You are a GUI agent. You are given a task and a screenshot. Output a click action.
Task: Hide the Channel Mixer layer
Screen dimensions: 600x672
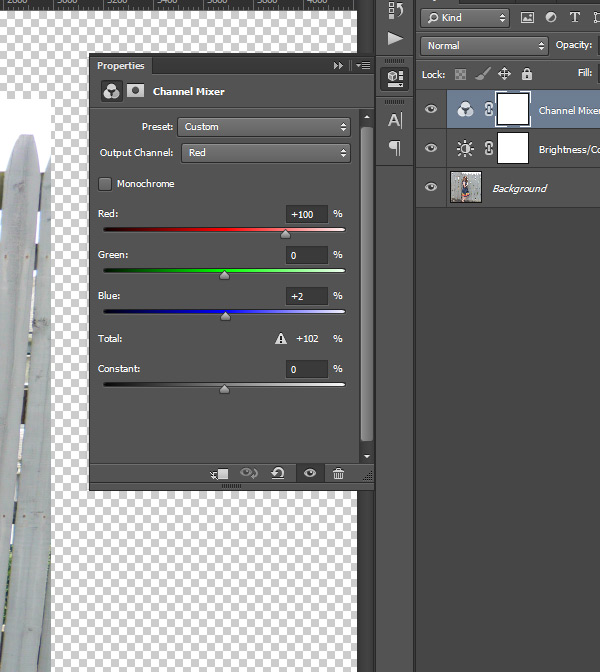point(431,110)
